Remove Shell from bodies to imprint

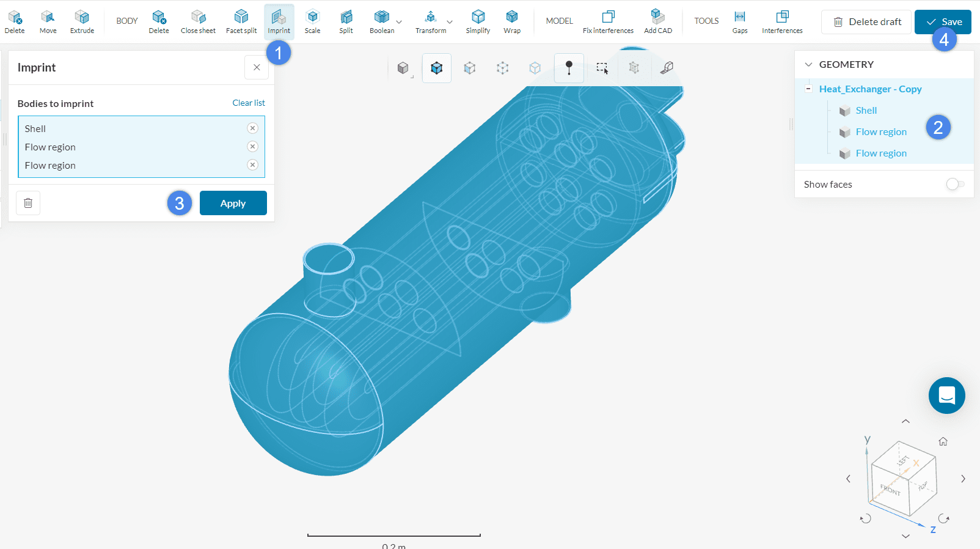[x=252, y=128]
